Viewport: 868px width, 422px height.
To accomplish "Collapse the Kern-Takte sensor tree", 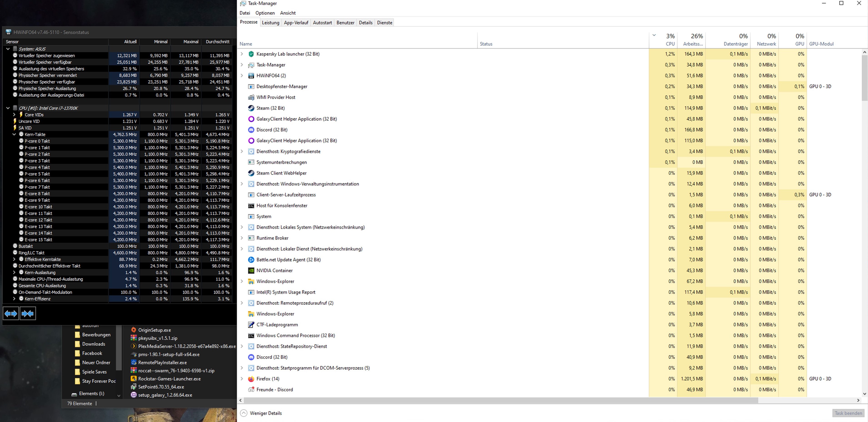I will pos(14,134).
